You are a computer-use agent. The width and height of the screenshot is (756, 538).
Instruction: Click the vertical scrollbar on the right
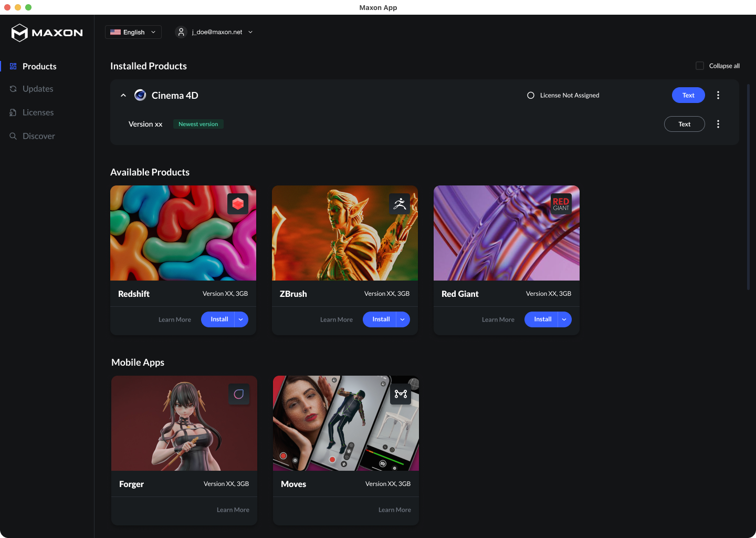click(749, 187)
